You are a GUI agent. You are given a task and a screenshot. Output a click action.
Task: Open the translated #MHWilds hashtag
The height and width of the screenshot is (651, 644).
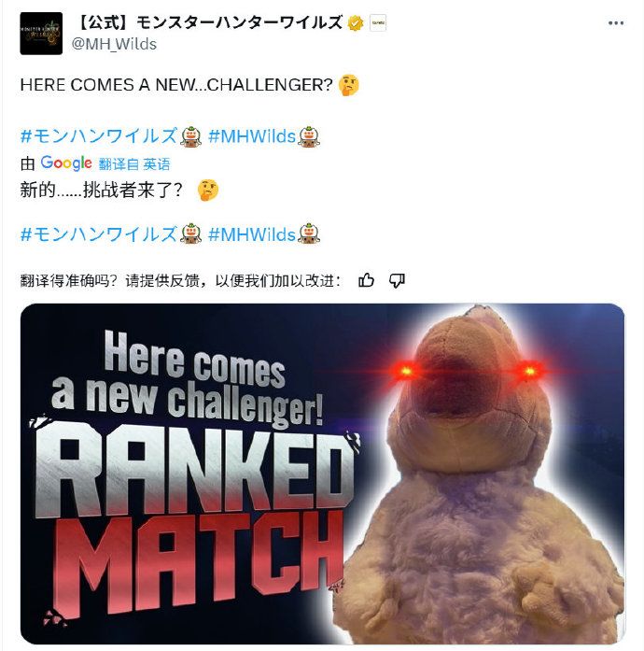[252, 234]
